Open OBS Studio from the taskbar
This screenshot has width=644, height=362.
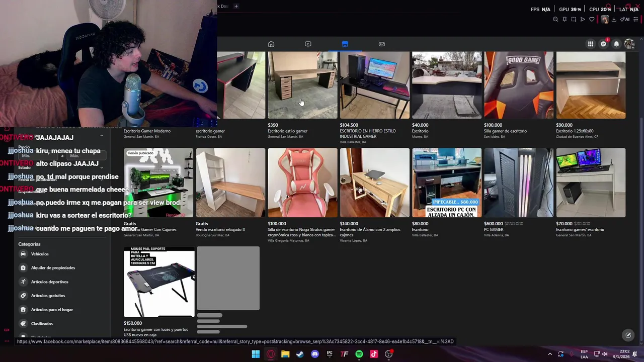[389, 354]
